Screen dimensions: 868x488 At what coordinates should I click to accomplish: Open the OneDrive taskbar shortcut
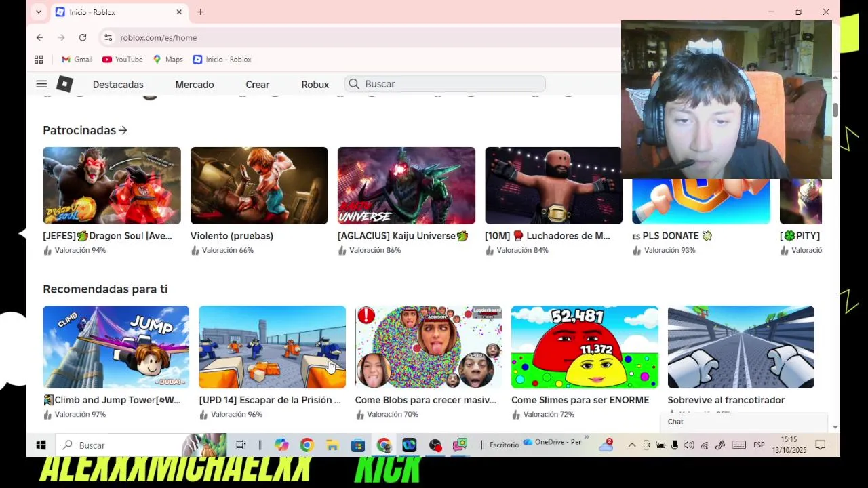click(x=552, y=442)
